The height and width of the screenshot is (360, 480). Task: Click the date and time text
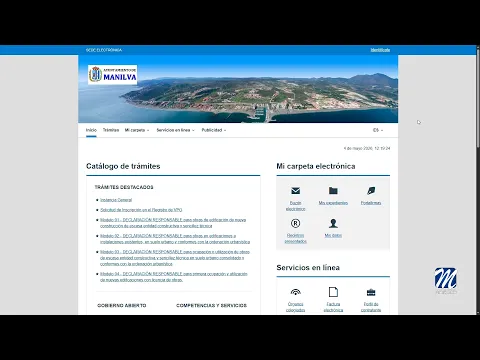tap(367, 148)
